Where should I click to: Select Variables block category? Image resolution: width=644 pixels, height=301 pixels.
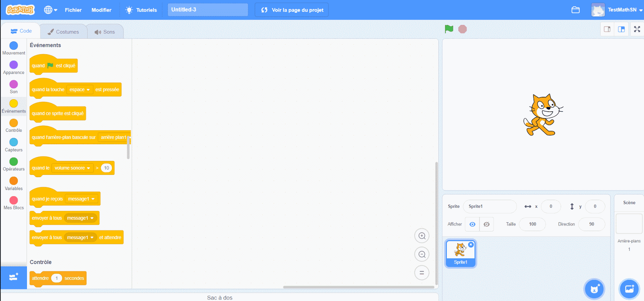coord(14,184)
